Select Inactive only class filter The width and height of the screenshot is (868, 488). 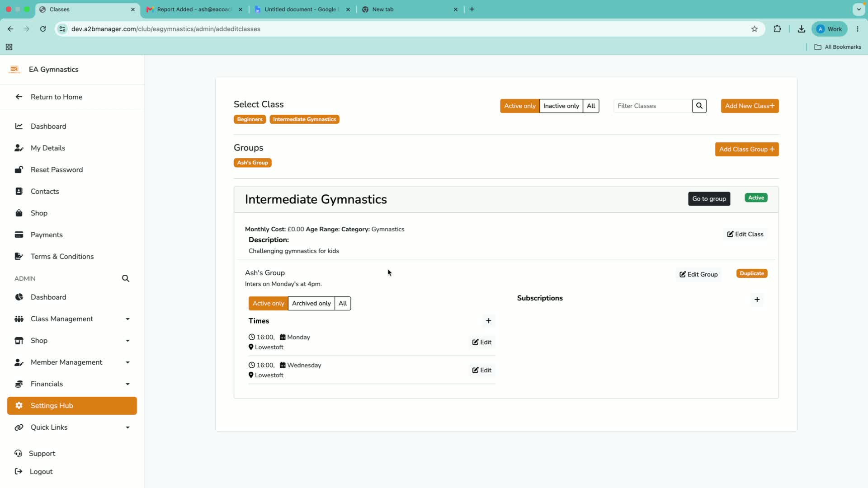pos(561,106)
